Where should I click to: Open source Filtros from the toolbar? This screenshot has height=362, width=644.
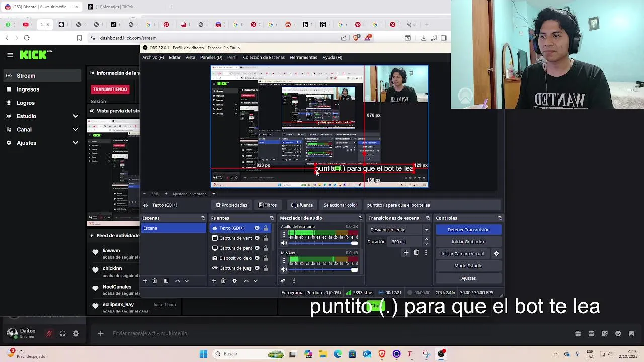(x=268, y=205)
